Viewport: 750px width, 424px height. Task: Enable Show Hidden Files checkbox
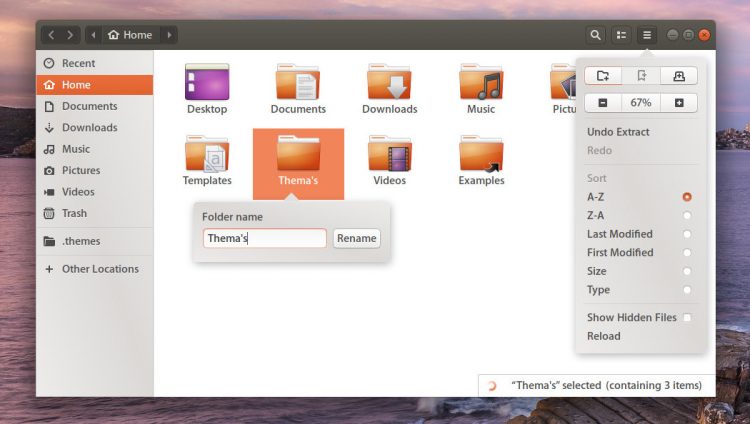687,317
